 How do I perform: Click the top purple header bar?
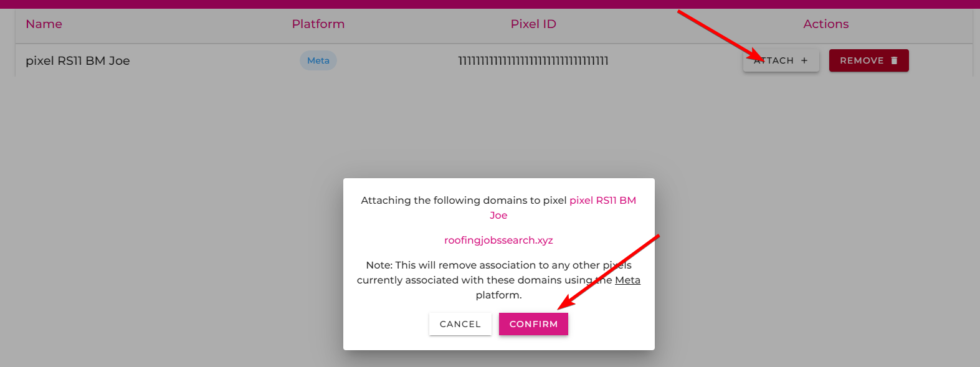click(490, 4)
